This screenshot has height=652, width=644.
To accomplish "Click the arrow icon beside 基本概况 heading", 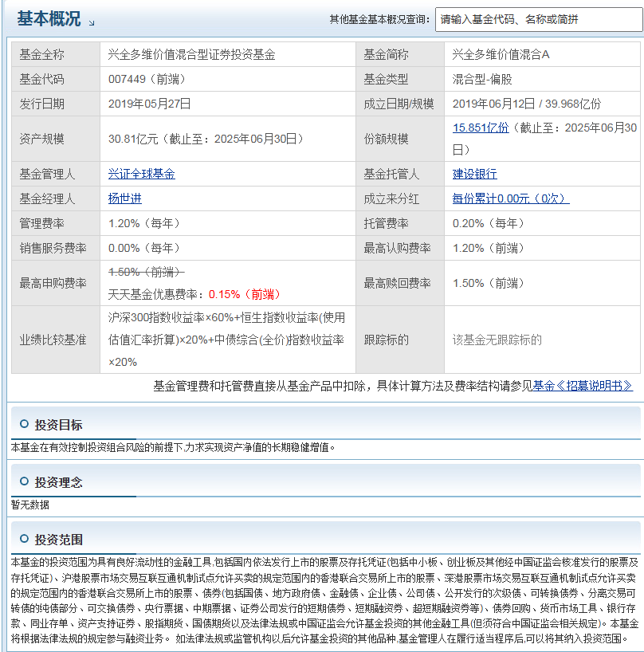I will [92, 23].
